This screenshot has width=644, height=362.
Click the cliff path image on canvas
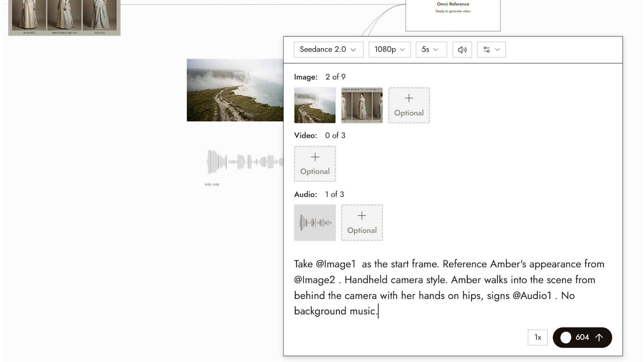tap(235, 90)
